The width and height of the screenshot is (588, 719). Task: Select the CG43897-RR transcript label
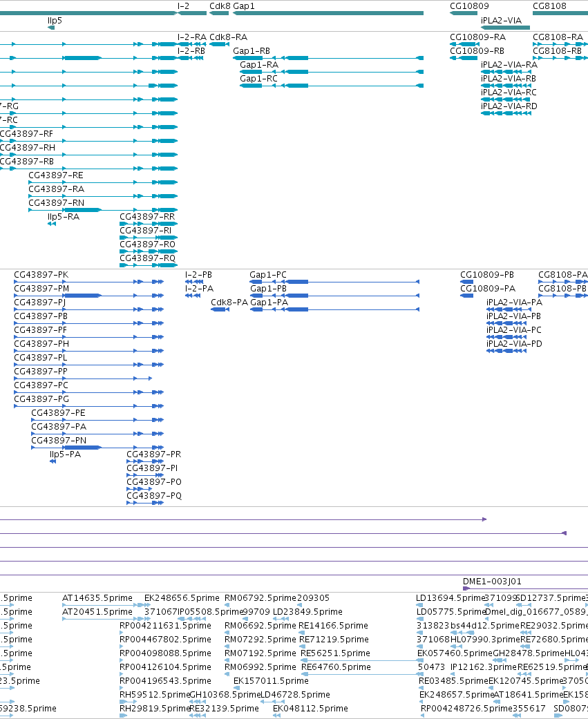pos(147,216)
